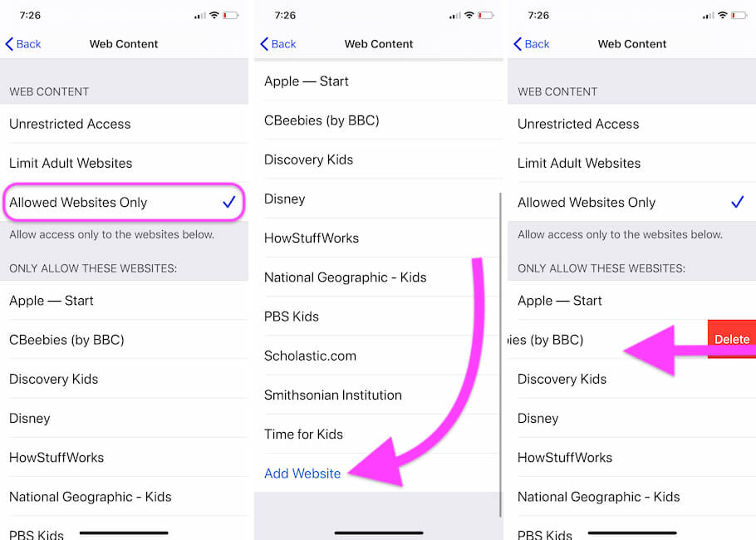Screen dimensions: 756x540
Task: Tap Back on the right phone screen
Action: [532, 44]
